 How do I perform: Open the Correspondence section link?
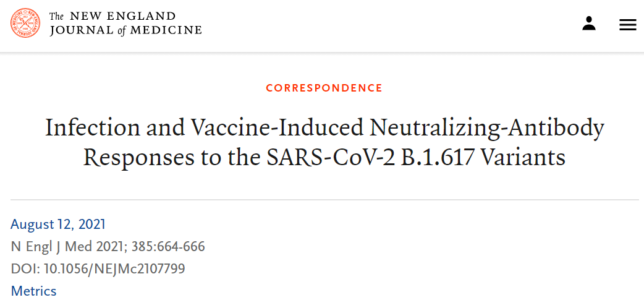point(324,88)
